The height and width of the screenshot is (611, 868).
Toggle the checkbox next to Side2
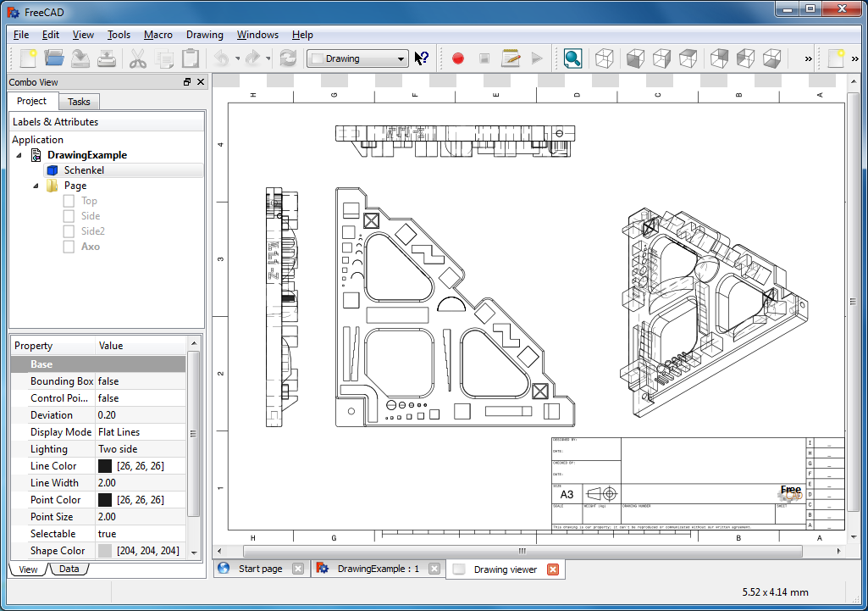pyautogui.click(x=68, y=231)
